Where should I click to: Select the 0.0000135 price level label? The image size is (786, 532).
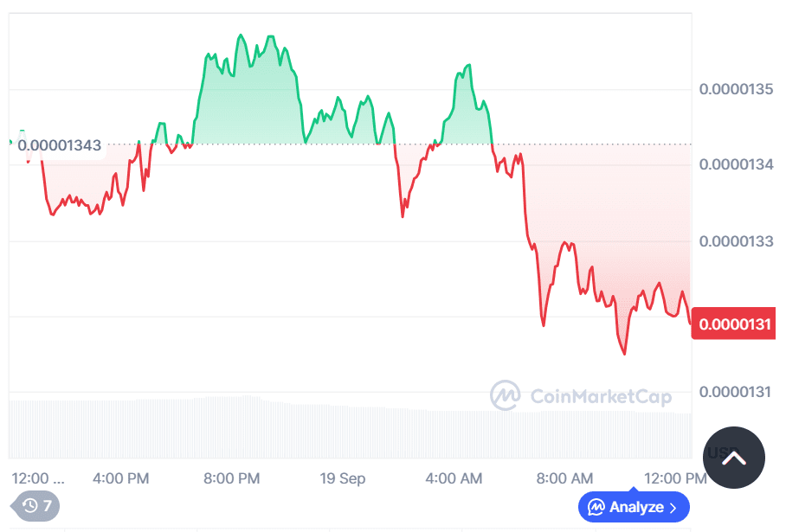(x=737, y=89)
